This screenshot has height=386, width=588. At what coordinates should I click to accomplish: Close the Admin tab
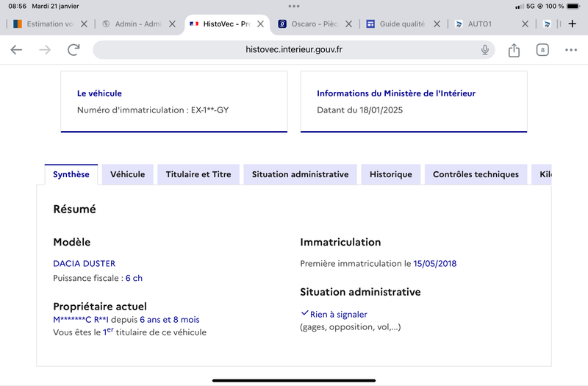point(172,24)
